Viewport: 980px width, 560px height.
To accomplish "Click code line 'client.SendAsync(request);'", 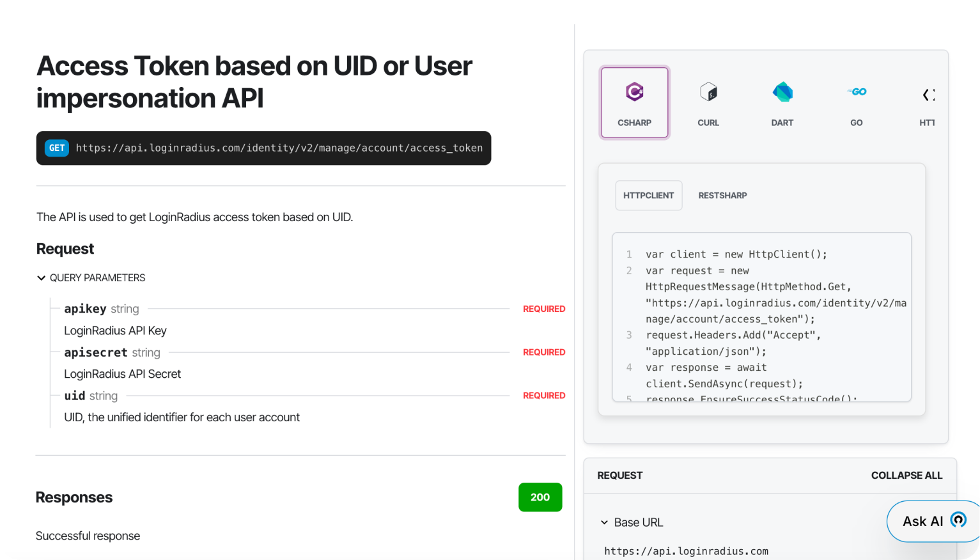I will (724, 384).
